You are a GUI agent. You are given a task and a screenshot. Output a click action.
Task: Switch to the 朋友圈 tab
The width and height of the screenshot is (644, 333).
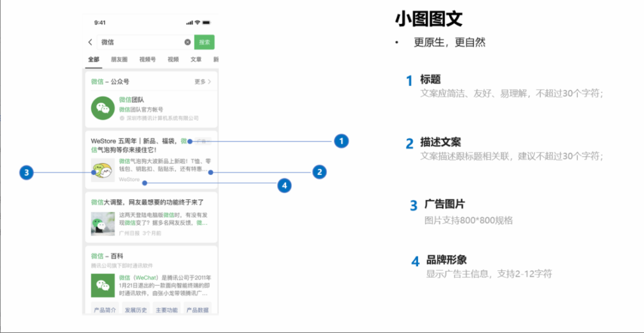[x=119, y=59]
